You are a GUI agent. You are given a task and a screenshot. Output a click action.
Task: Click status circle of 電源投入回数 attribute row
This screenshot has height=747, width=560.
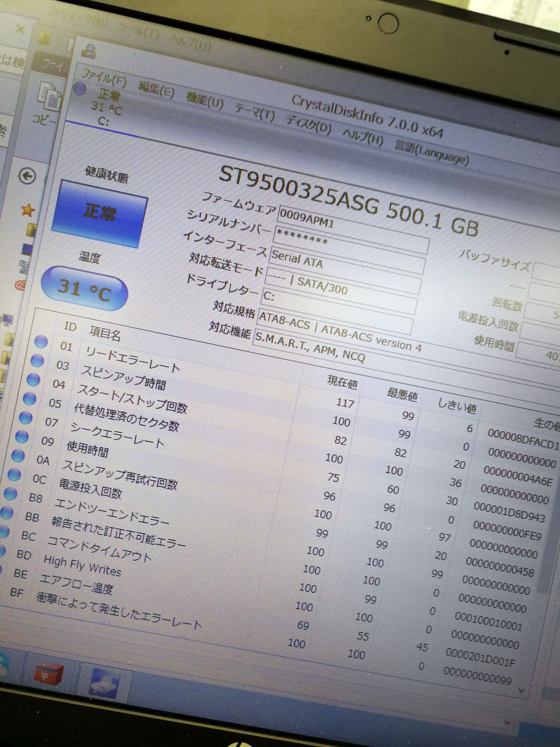point(14,474)
